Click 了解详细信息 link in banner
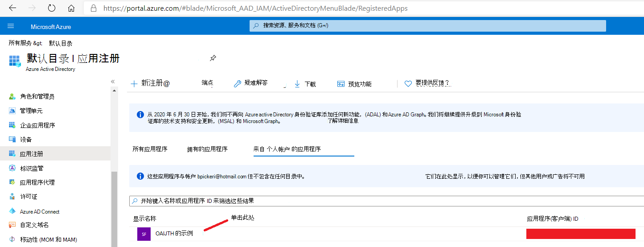Viewport: 644px width, 247px height. pyautogui.click(x=343, y=121)
